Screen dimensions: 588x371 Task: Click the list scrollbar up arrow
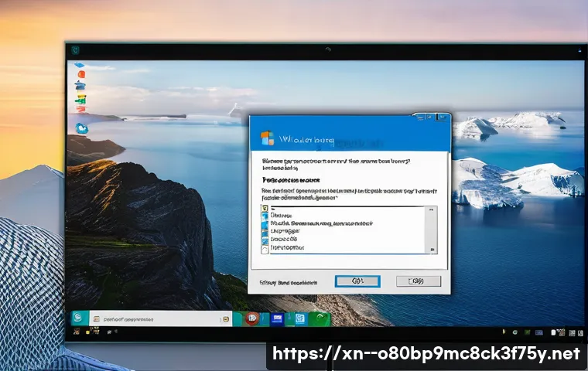coord(432,209)
